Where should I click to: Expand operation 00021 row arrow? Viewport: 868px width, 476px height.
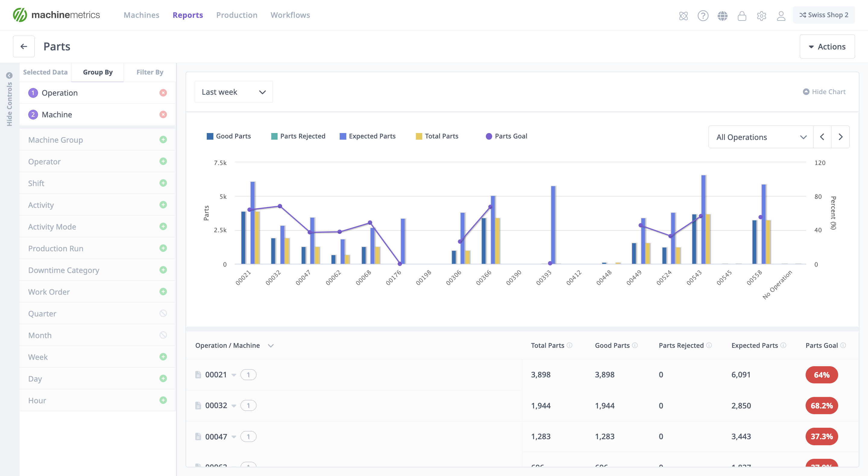234,375
